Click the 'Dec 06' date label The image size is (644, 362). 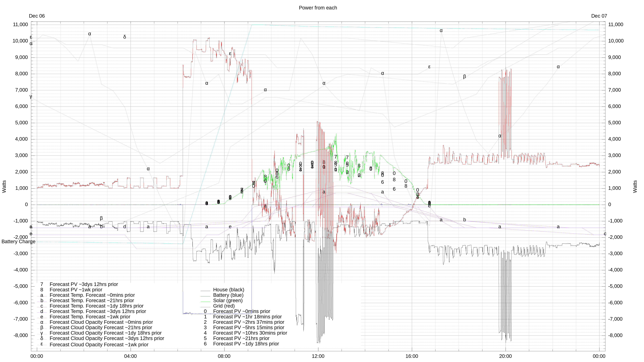[x=37, y=16]
